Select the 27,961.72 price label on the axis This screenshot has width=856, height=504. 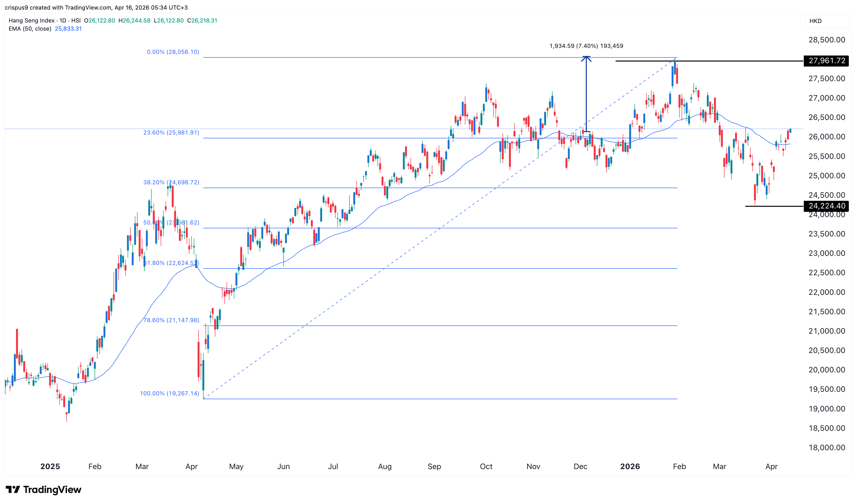pyautogui.click(x=827, y=62)
